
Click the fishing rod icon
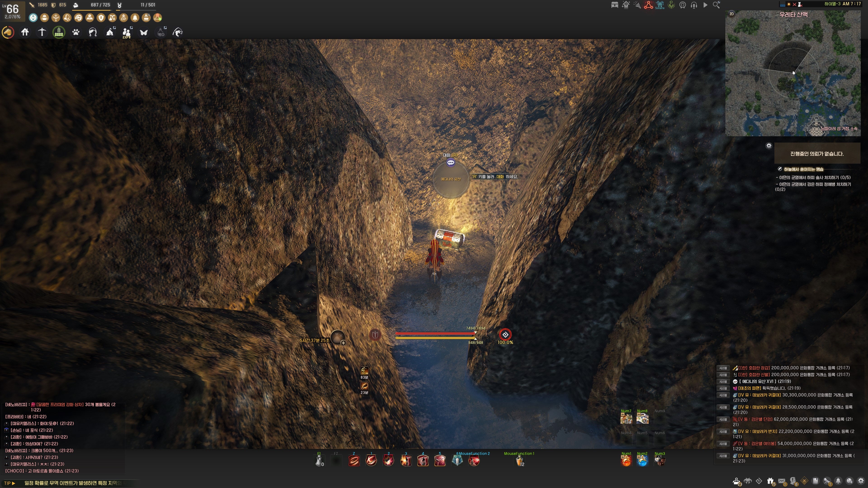click(178, 32)
